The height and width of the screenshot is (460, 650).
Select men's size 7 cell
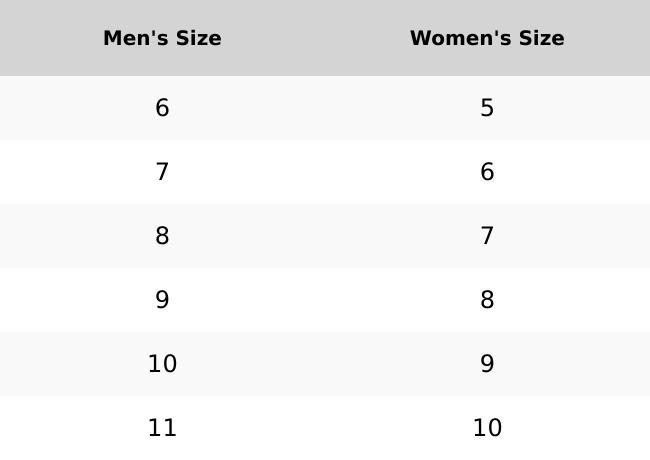point(162,172)
